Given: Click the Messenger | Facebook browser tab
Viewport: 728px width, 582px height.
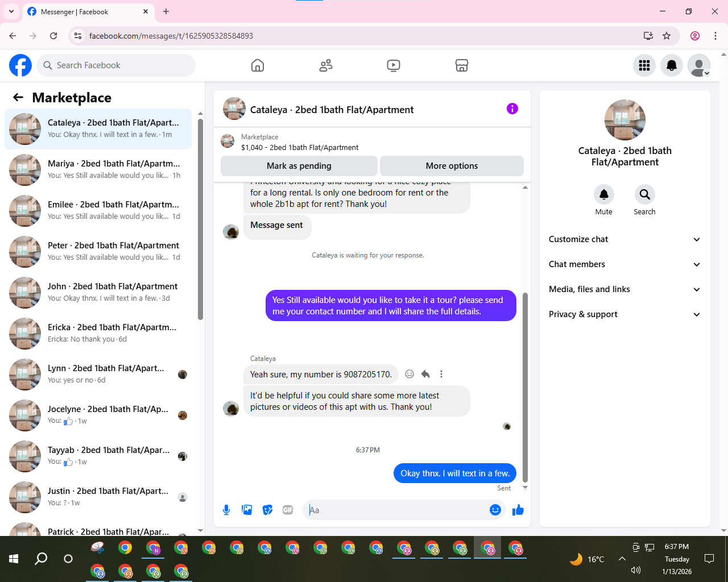Looking at the screenshot, I should (88, 11).
